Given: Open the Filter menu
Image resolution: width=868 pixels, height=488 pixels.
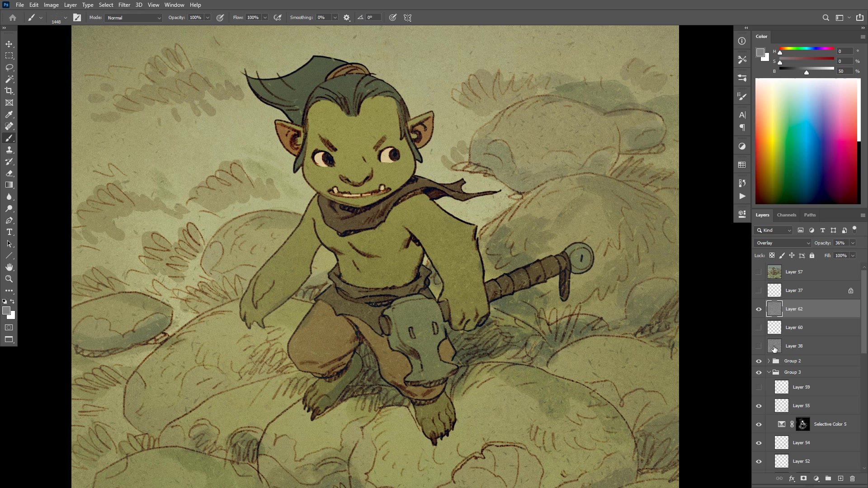Looking at the screenshot, I should pyautogui.click(x=124, y=5).
